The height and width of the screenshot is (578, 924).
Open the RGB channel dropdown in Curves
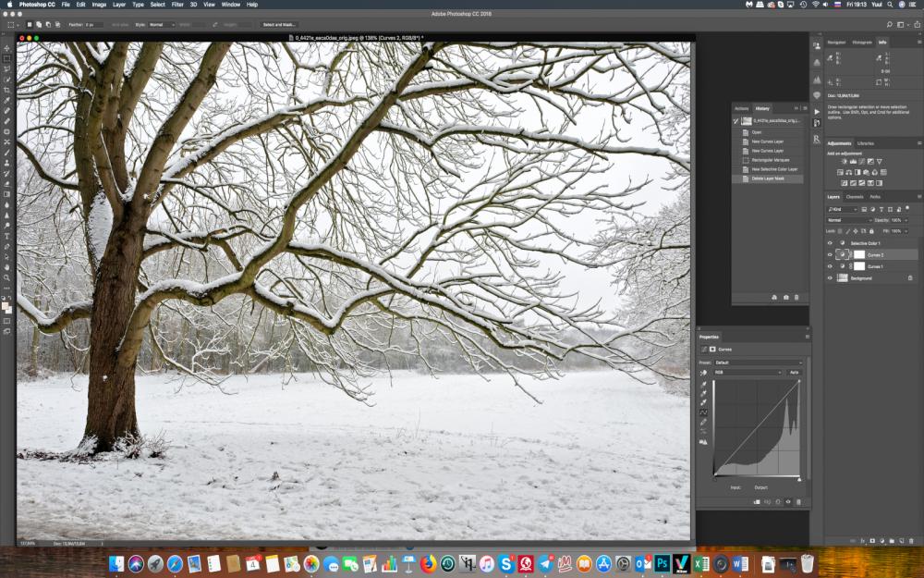pos(748,372)
